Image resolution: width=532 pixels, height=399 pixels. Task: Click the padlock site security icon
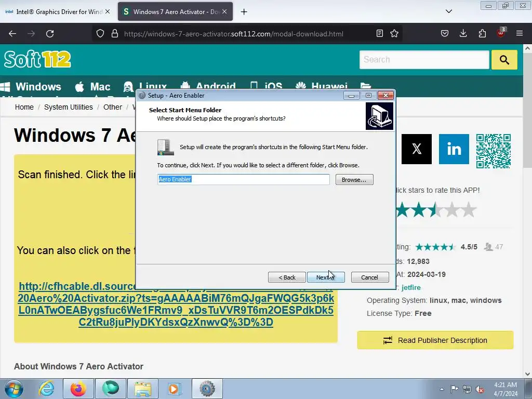pos(115,34)
